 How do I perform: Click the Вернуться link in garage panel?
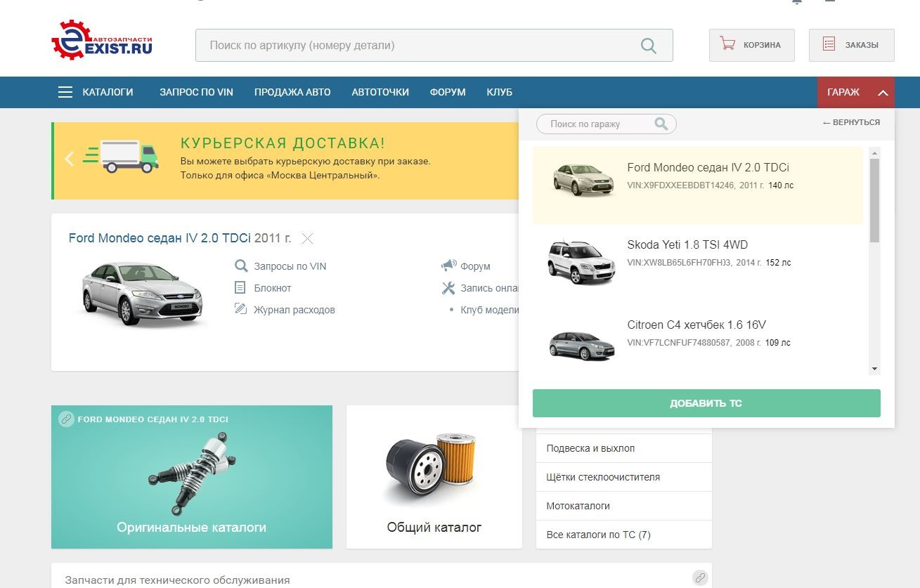tap(851, 122)
